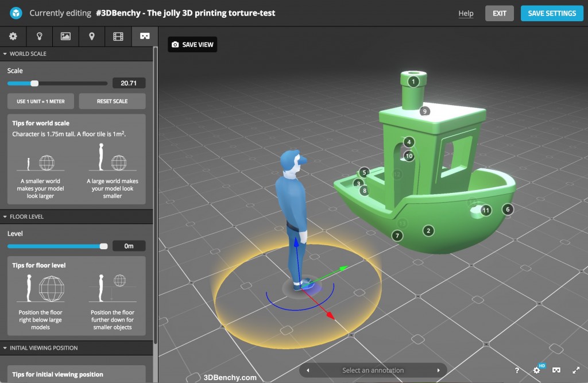Go to next annotation arrow
This screenshot has width=588, height=383.
(438, 370)
